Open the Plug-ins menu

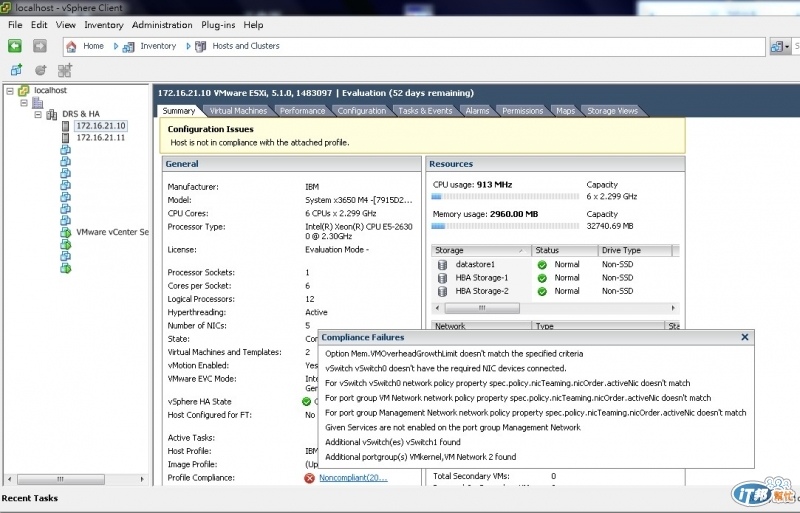click(x=218, y=25)
